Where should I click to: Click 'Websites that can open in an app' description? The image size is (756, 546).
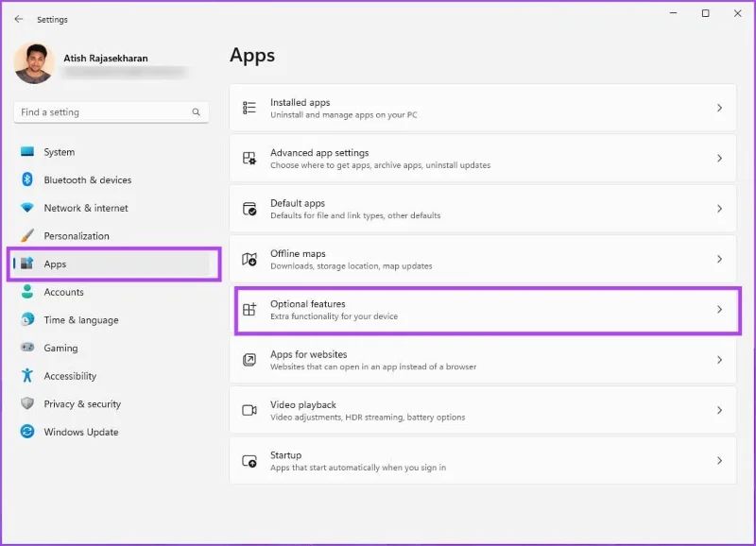pos(373,367)
